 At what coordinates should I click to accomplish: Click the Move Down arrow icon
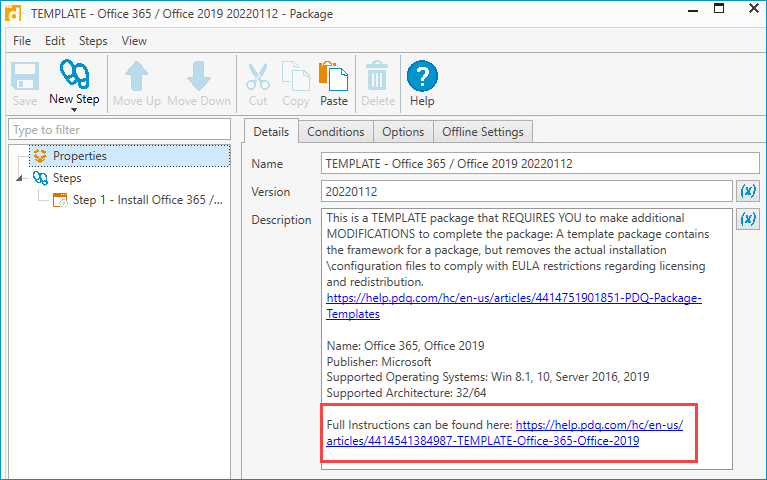[x=199, y=76]
